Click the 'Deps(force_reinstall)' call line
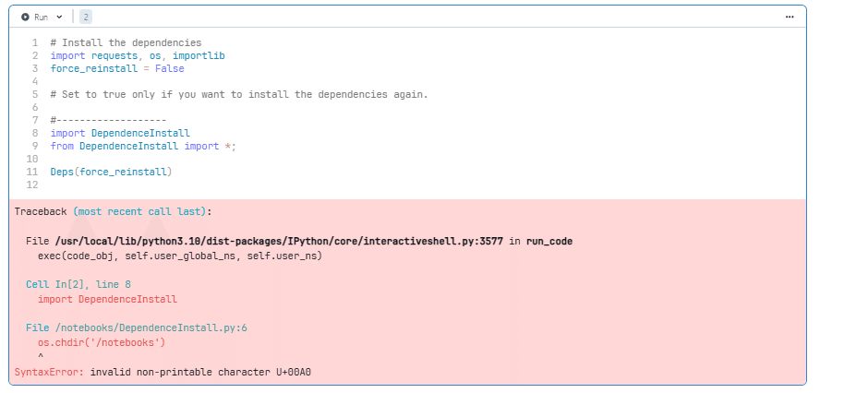Screen dimensions: 868x393 tap(112, 172)
